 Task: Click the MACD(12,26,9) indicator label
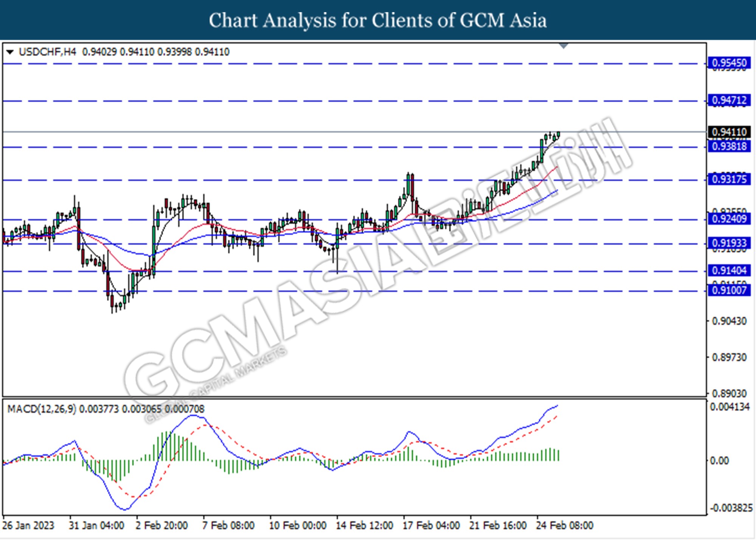[42, 409]
